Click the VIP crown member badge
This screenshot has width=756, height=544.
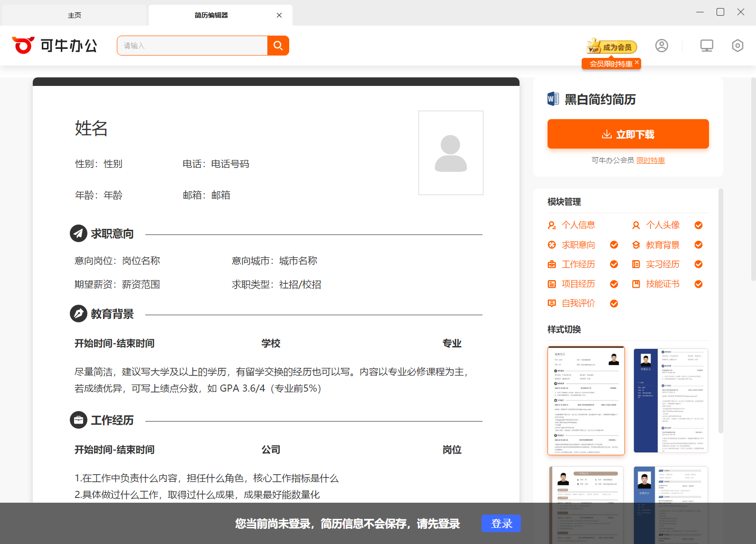594,46
